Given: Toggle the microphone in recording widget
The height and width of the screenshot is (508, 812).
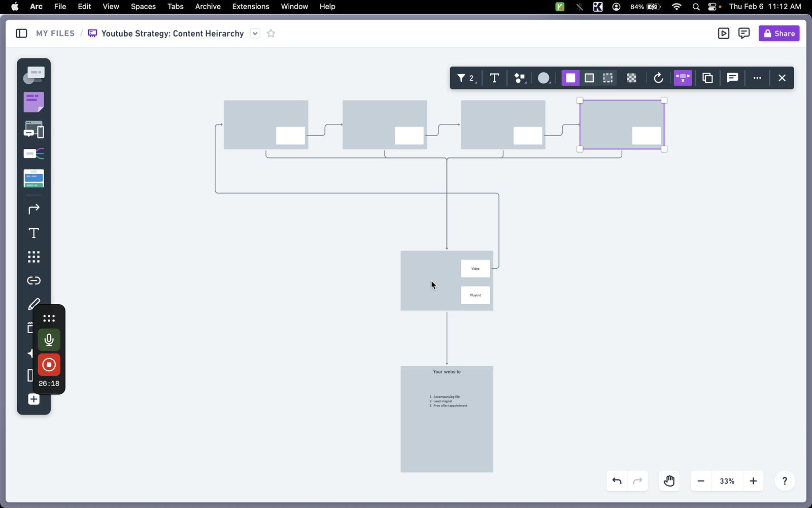Looking at the screenshot, I should pos(49,340).
